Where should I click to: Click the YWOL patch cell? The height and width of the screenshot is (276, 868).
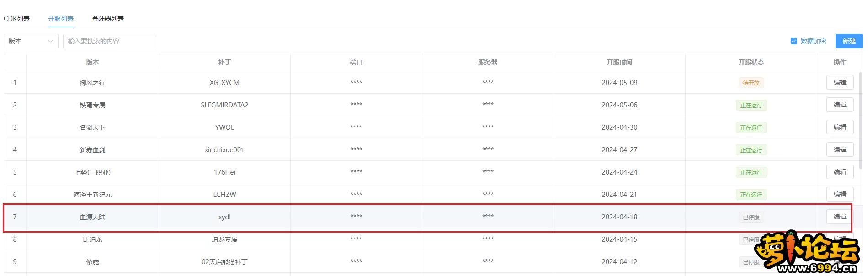(x=224, y=127)
